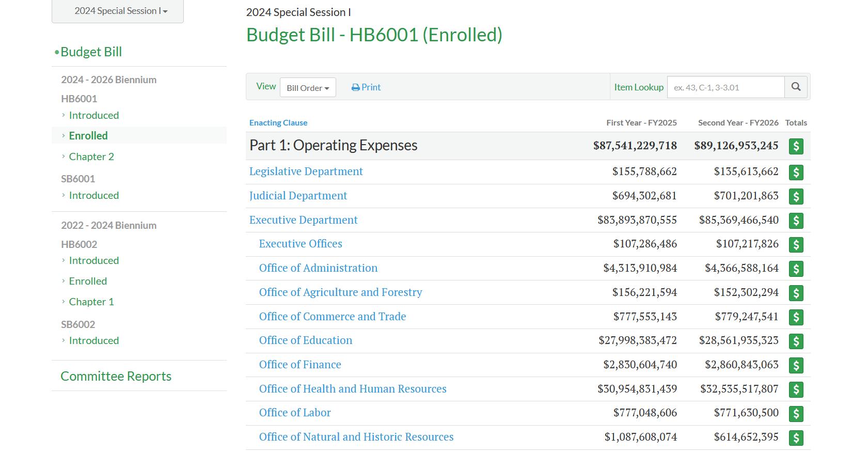Open Office of Health and Human Resources
868x453 pixels.
coord(353,388)
